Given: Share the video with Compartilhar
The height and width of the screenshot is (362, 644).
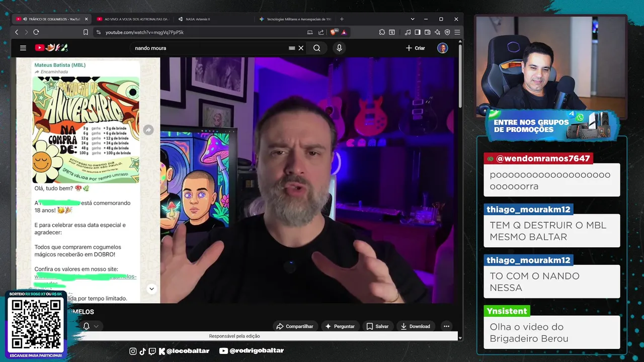Looking at the screenshot, I should pyautogui.click(x=295, y=326).
